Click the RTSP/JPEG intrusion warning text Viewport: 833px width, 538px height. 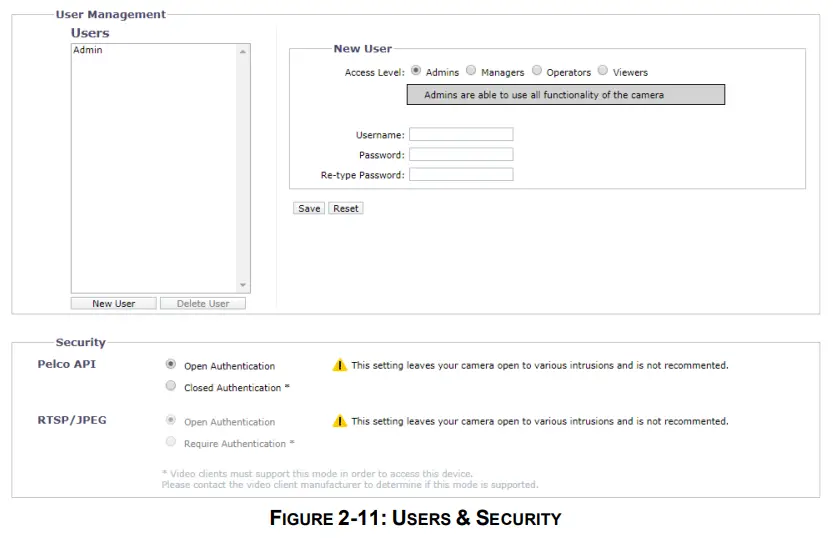(540, 421)
